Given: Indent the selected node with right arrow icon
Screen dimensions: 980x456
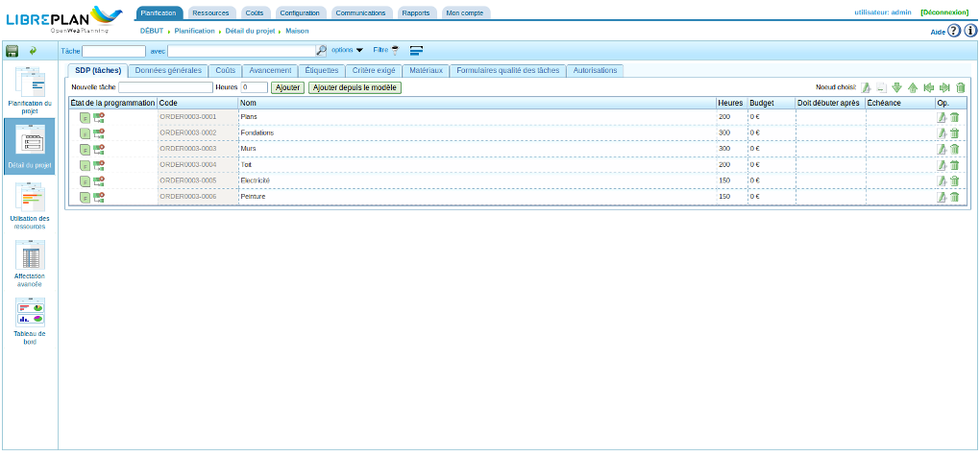Looking at the screenshot, I should pos(944,87).
